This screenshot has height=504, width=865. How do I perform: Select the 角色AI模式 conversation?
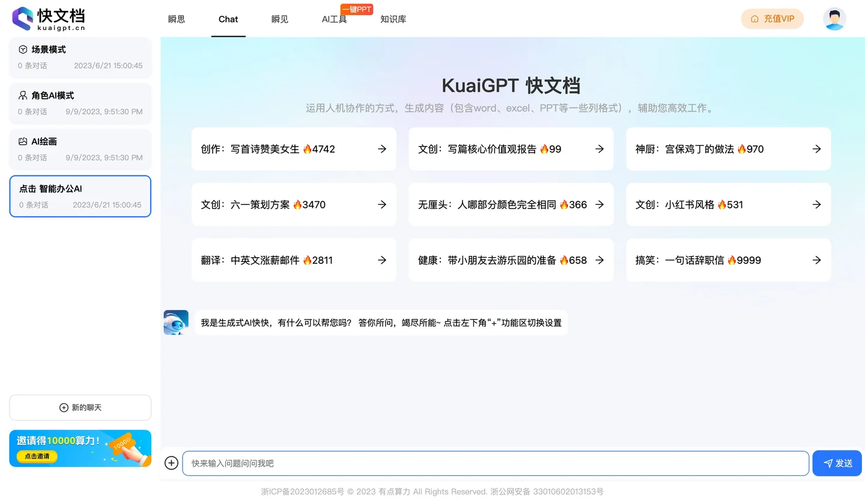80,103
